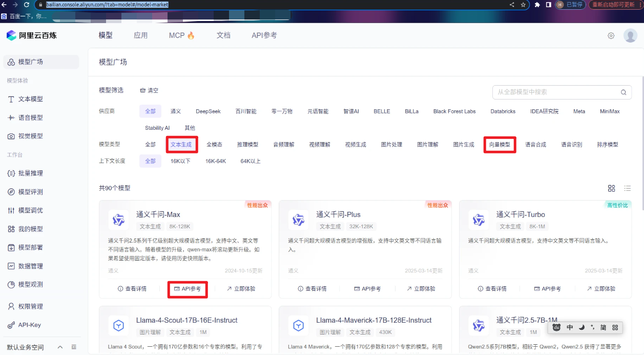This screenshot has width=644, height=355.
Task: Collapse the sidebar using the menu icon
Action: point(74,347)
